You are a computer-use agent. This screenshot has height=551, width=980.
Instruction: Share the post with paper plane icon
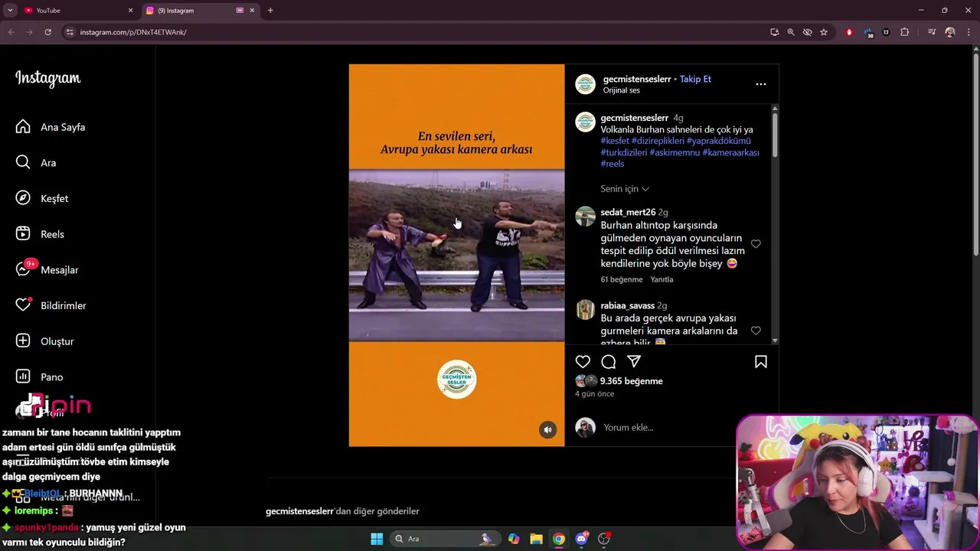[634, 362]
